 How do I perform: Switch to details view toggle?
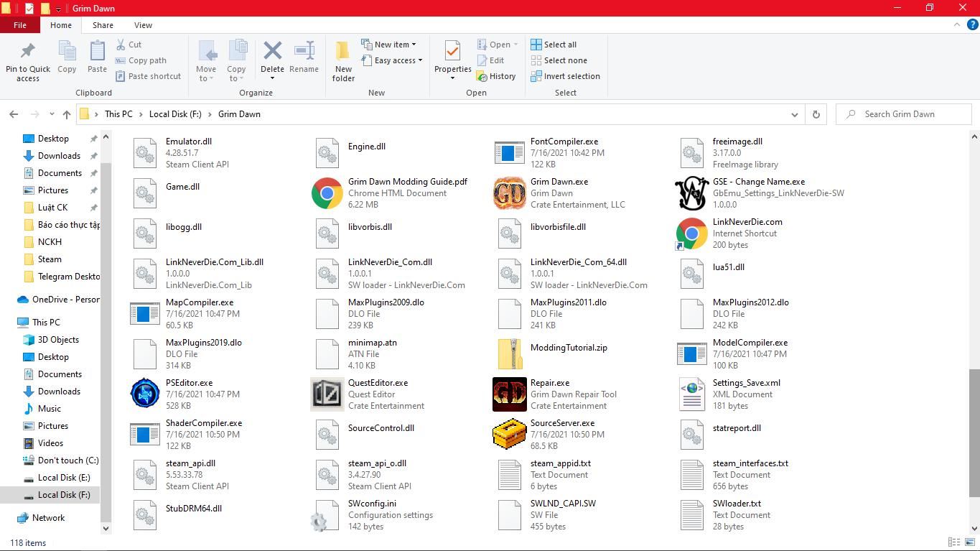click(954, 542)
